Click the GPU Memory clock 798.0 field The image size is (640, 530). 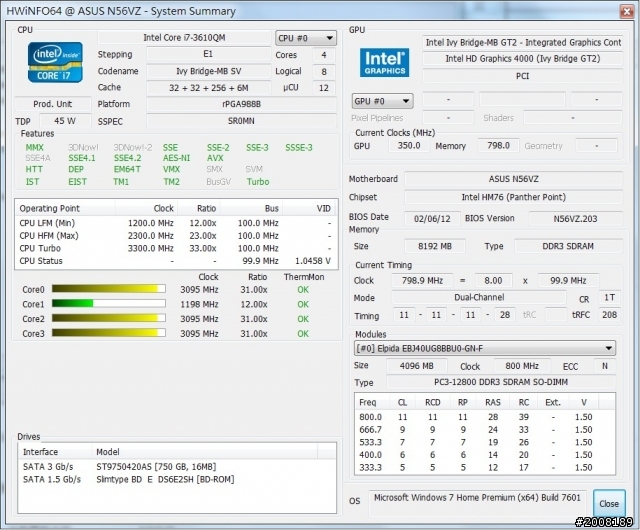tap(498, 145)
